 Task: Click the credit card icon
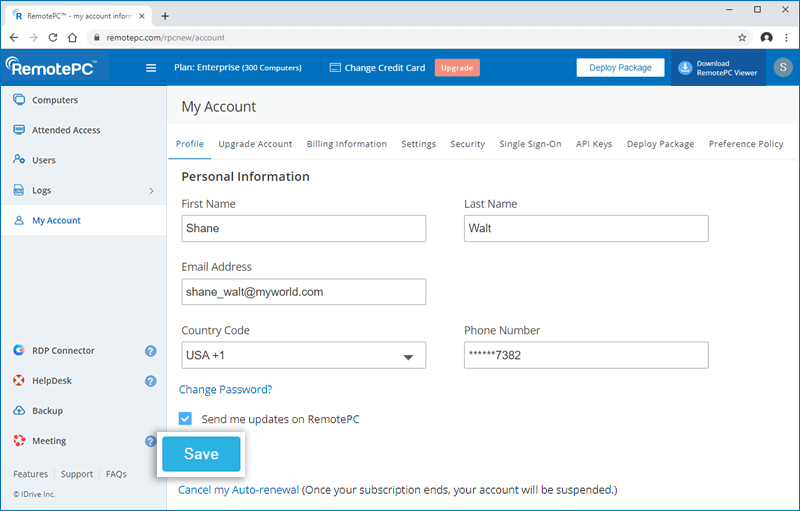point(335,68)
